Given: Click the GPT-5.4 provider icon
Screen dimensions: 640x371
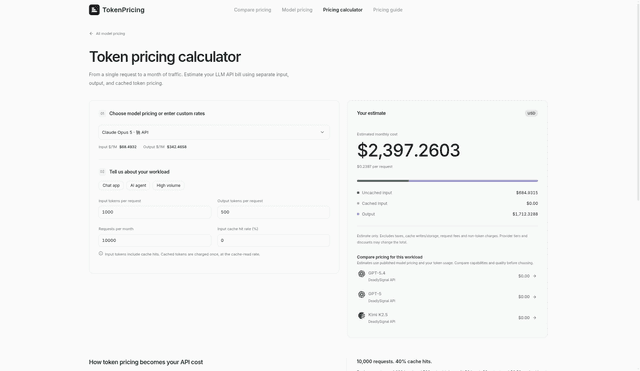Looking at the screenshot, I should [x=361, y=274].
